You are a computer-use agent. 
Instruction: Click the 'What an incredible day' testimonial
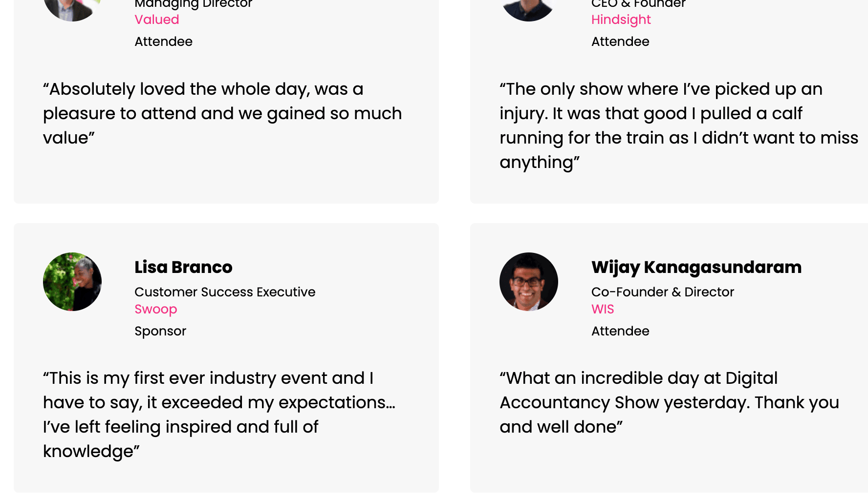[x=669, y=402]
